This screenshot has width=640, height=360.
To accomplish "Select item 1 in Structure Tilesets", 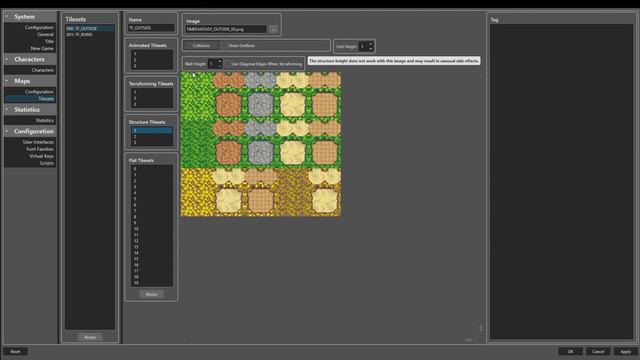I will pos(151,130).
